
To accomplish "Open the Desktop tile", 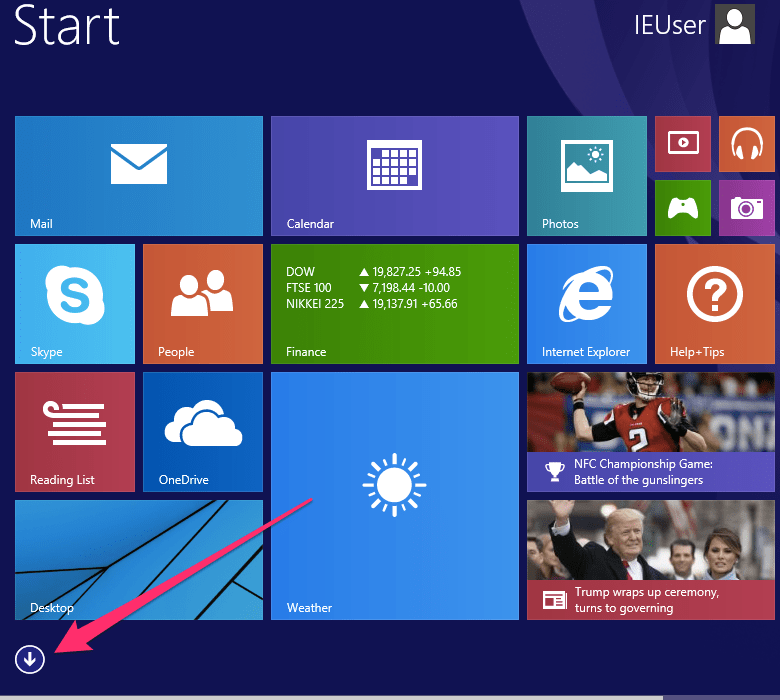I will tap(139, 560).
